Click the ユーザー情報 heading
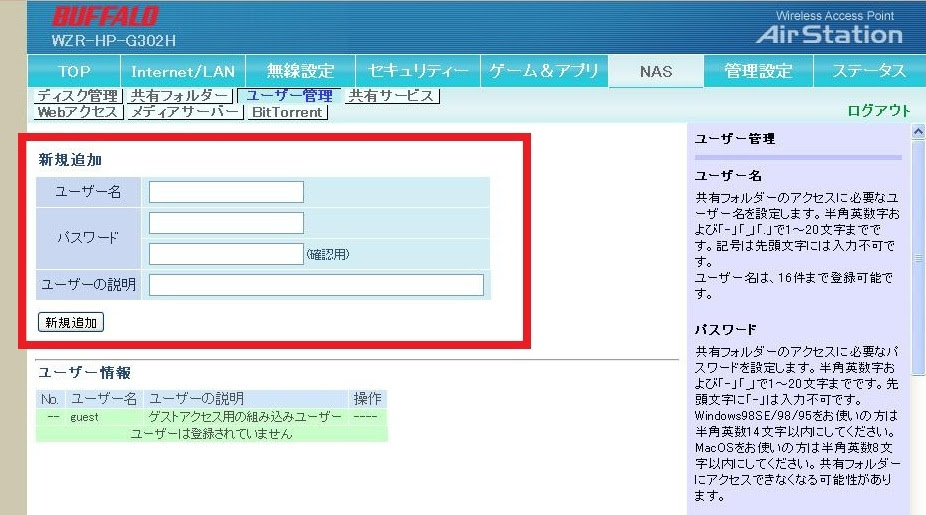The image size is (926, 515). coord(84,373)
